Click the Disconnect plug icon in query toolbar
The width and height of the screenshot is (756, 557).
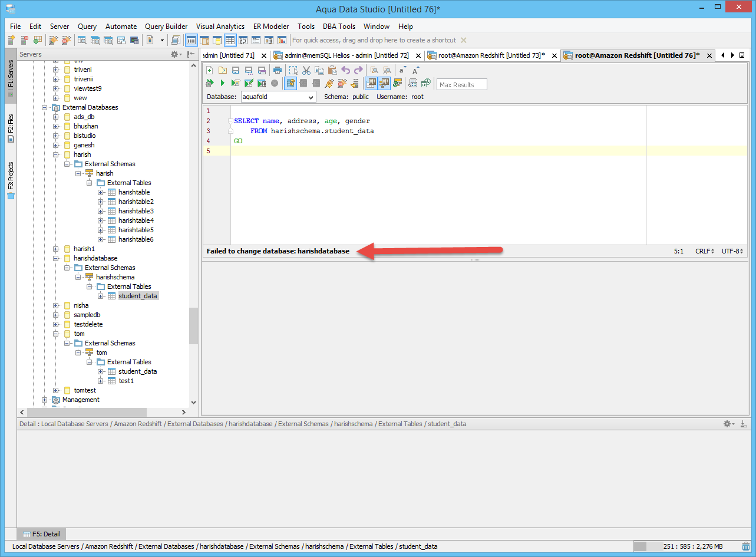342,84
